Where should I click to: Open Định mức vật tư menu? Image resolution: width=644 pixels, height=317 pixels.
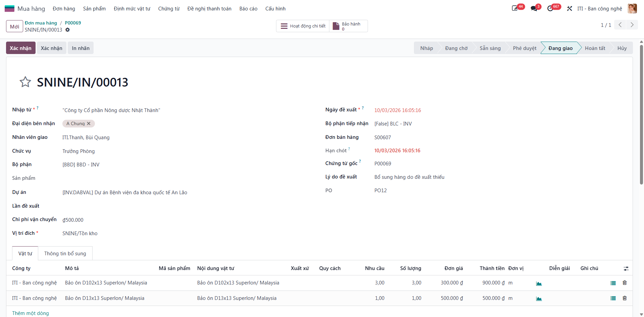(132, 8)
